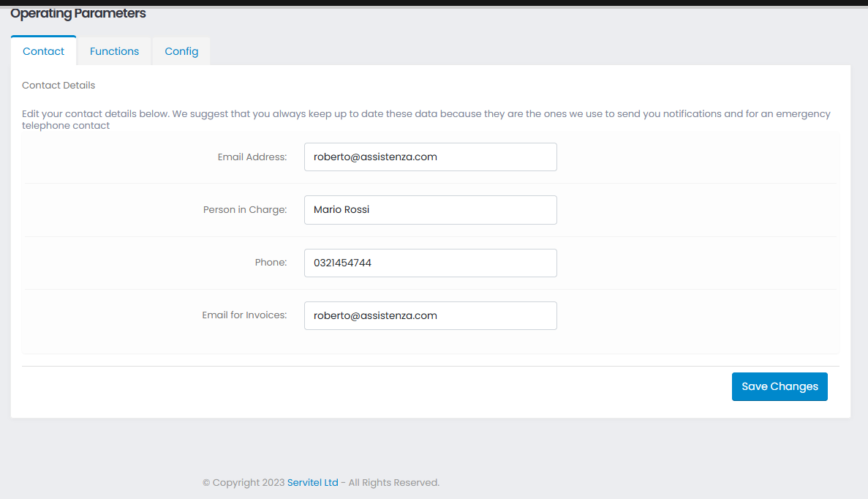The width and height of the screenshot is (868, 499).
Task: Click the Email for Invoices field
Action: (x=430, y=315)
